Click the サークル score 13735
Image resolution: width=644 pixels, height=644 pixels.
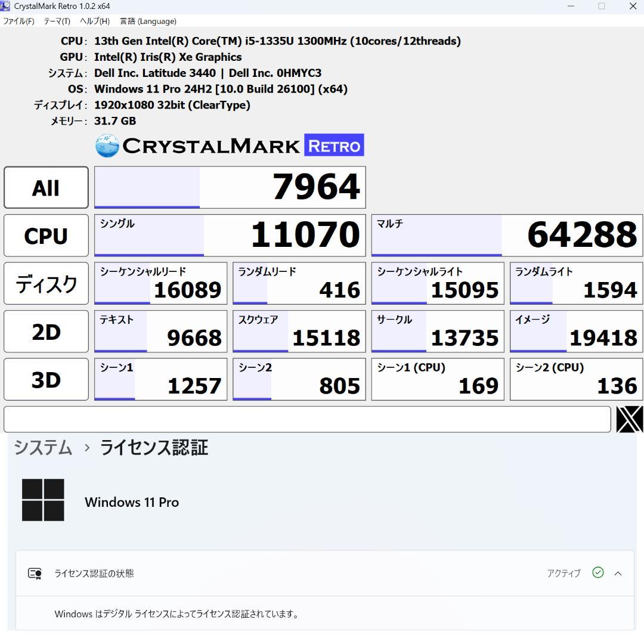coord(438,332)
